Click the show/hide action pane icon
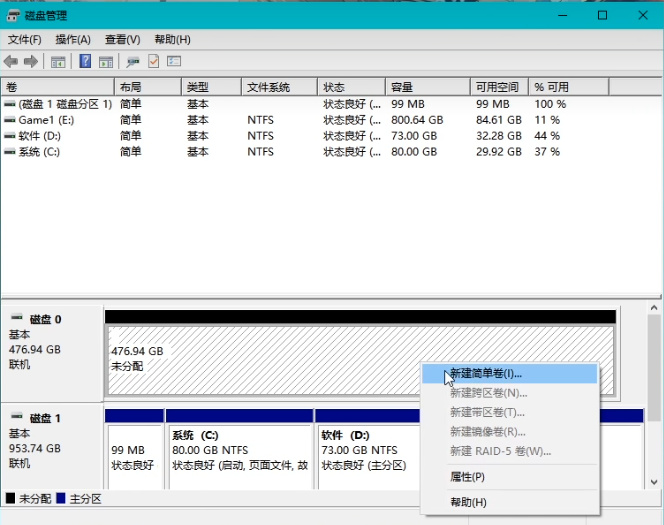Image resolution: width=664 pixels, height=525 pixels. [x=106, y=62]
